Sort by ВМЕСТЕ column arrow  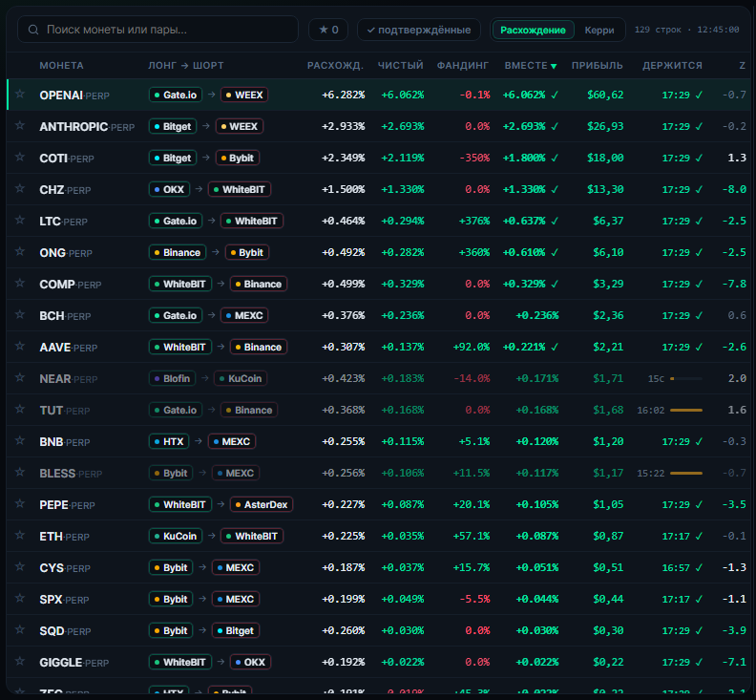tap(554, 66)
